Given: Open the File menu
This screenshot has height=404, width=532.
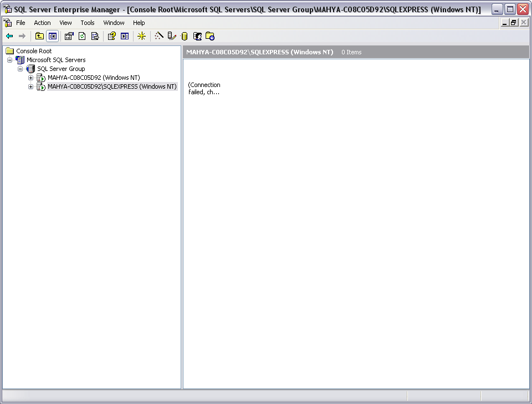Looking at the screenshot, I should click(21, 23).
